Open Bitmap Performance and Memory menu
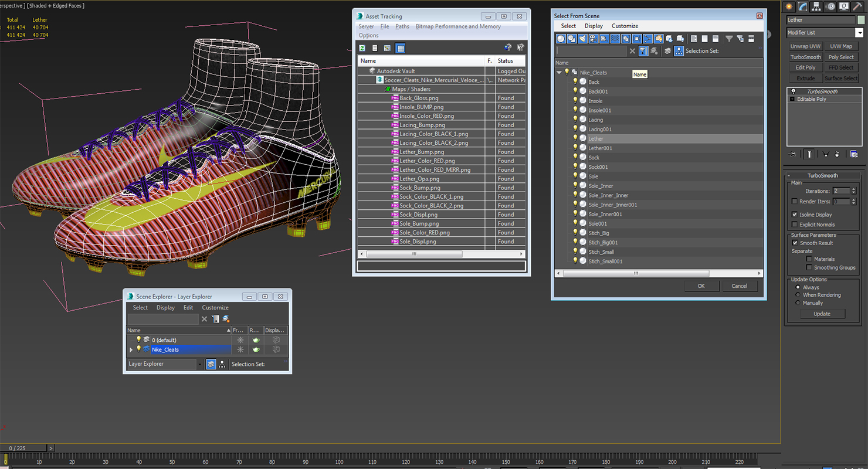 [x=458, y=26]
